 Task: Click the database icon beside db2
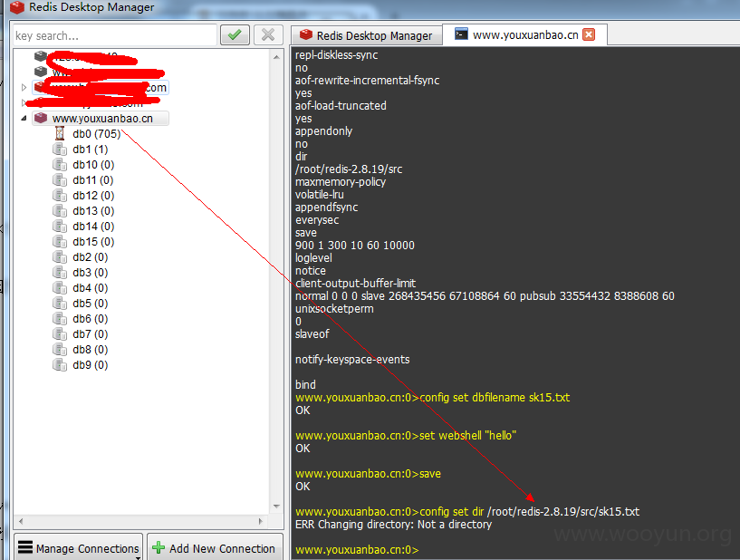point(60,256)
